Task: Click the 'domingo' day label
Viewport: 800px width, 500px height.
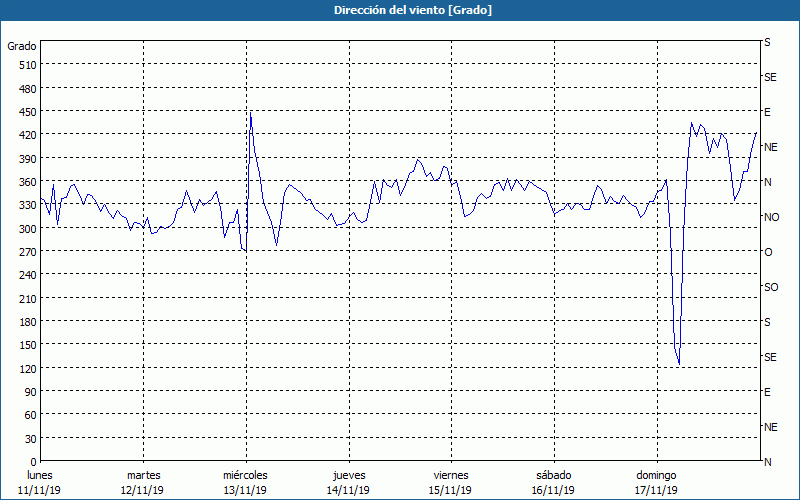Action: (x=656, y=476)
